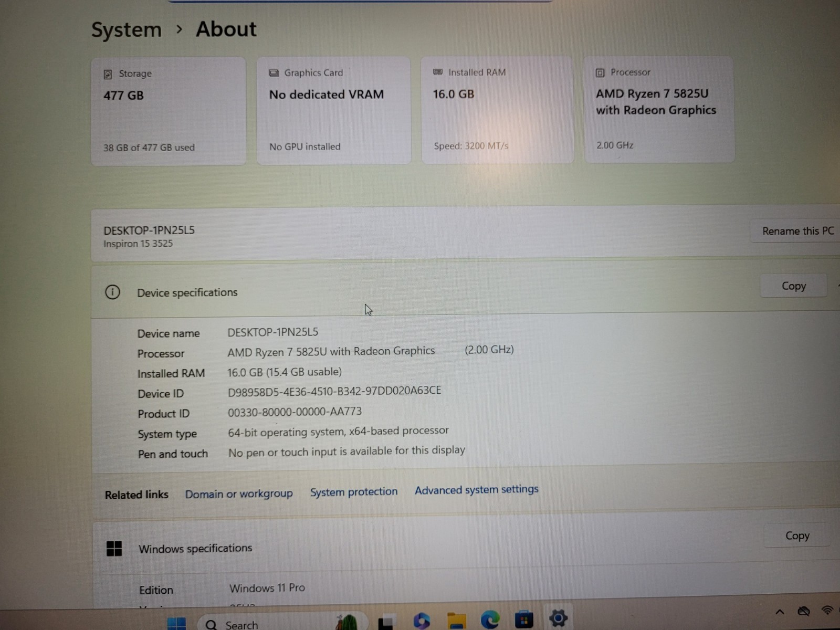Collapse the Device specifications section header
The width and height of the screenshot is (840, 630).
click(466, 289)
